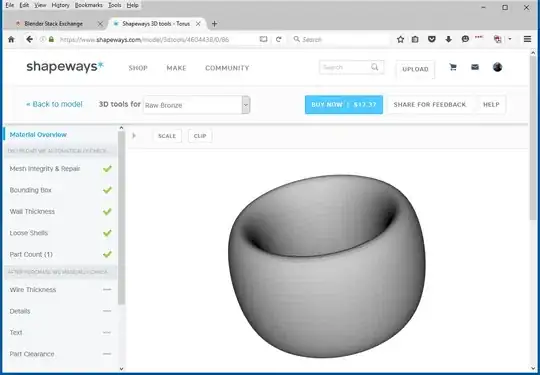Image resolution: width=540 pixels, height=375 pixels.
Task: Click the CLIP button
Action: [x=200, y=136]
